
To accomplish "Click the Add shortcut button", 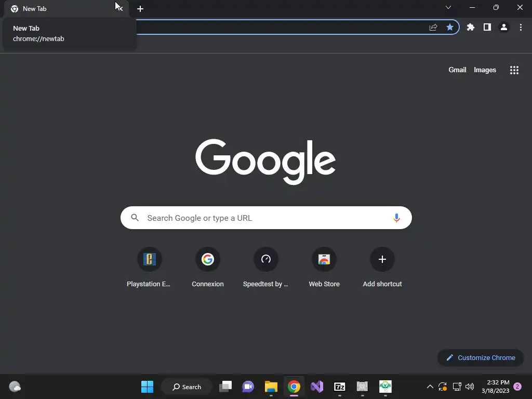I will tap(382, 268).
